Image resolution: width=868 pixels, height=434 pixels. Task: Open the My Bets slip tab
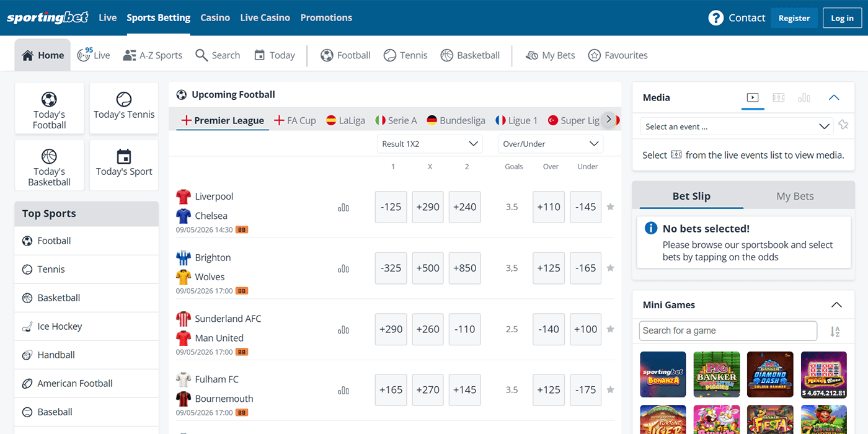tap(795, 196)
